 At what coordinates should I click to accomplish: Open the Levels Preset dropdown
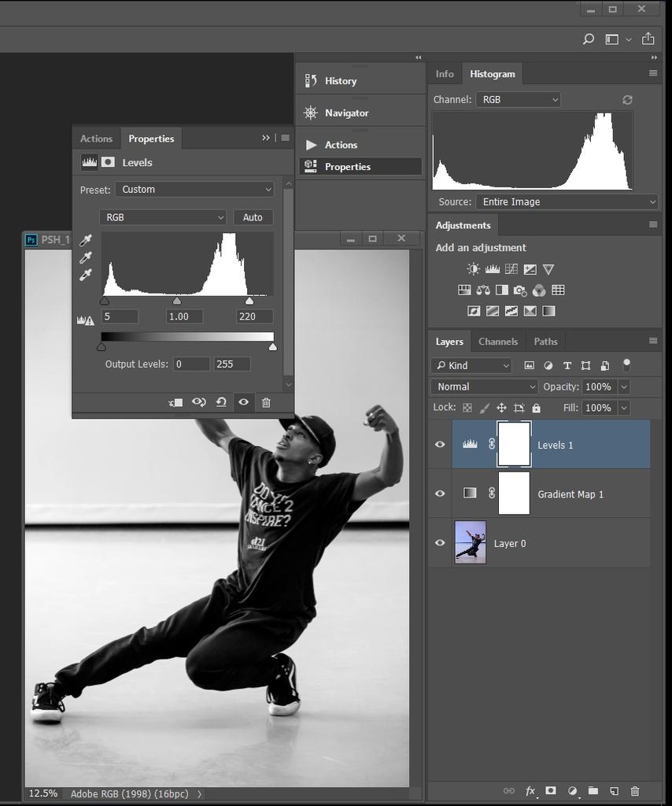pos(194,190)
